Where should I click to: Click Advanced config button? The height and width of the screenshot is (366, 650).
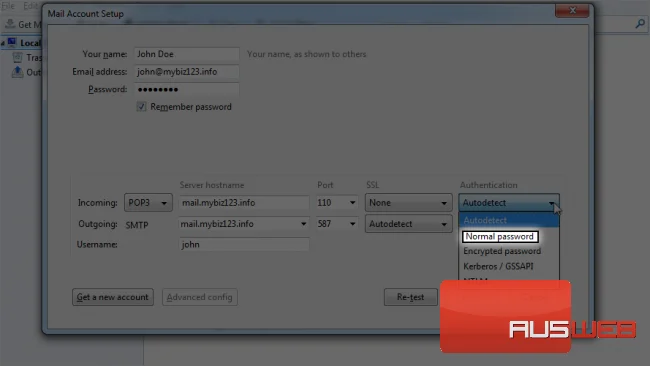(x=199, y=297)
